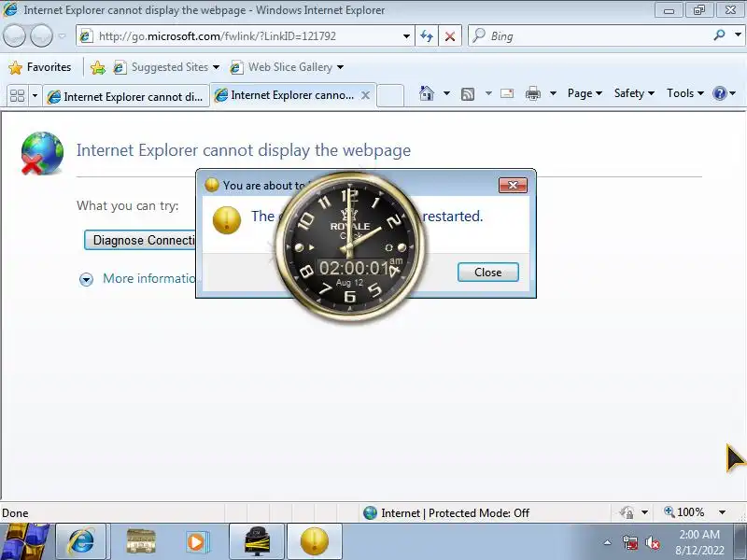
Task: Switch to the first Internet Explorer cannot di... tab
Action: (x=126, y=97)
